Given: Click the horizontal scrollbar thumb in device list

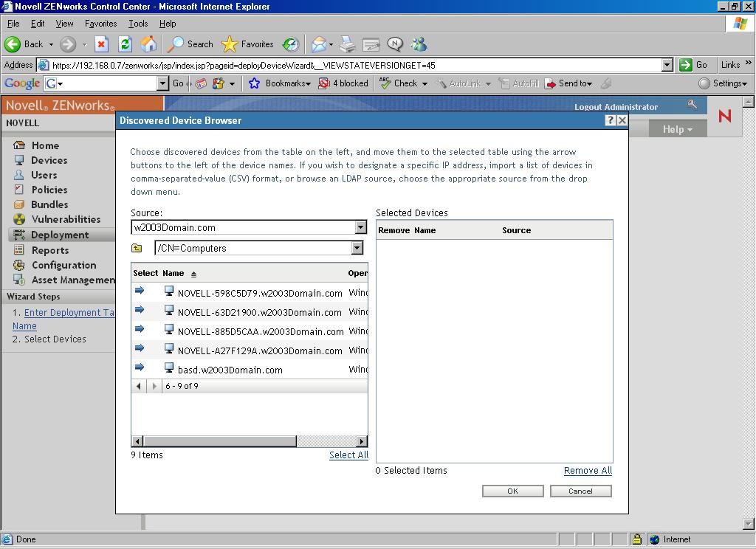Looking at the screenshot, I should [x=220, y=441].
